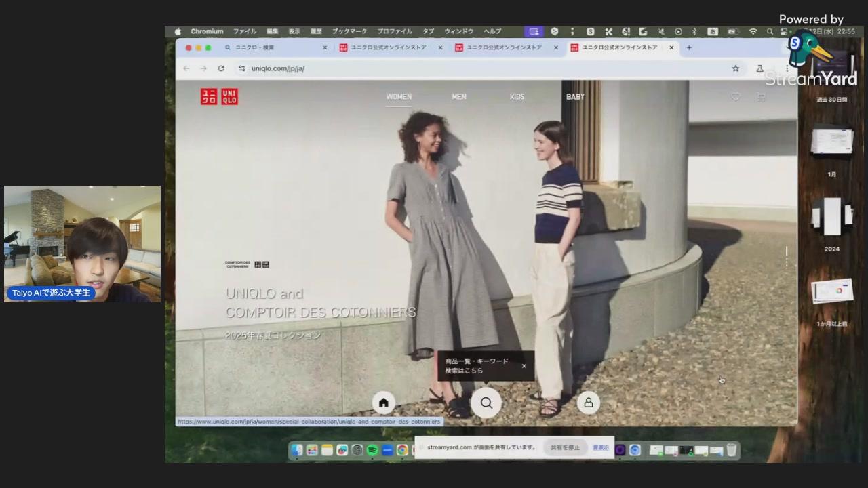The image size is (868, 488).
Task: Open the UNIQLO and COMPTOIR DES COTONNIERS link
Action: [x=320, y=303]
